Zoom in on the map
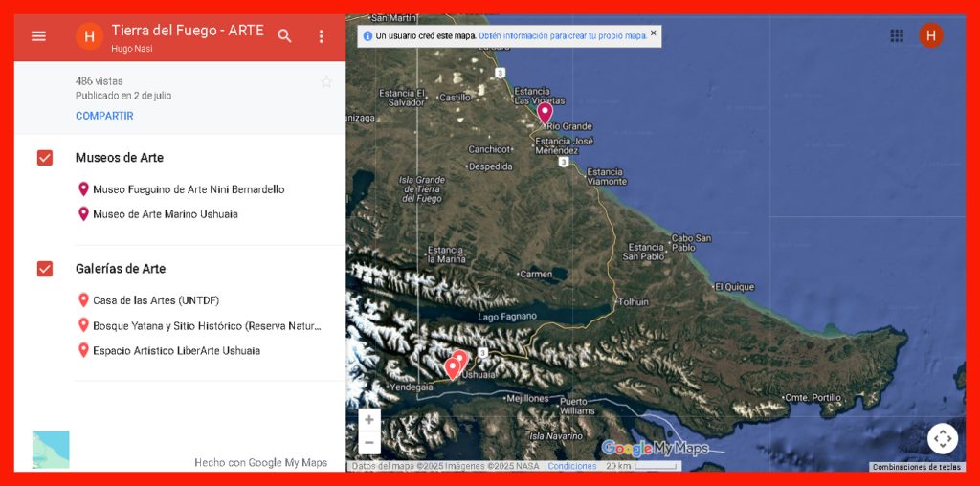This screenshot has height=486, width=980. point(369,420)
